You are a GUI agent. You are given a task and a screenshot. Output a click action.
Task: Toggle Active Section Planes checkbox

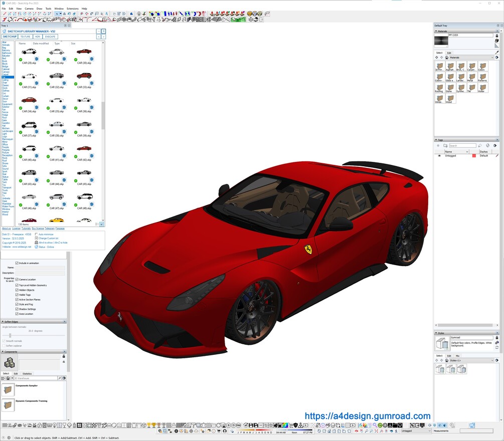tap(17, 299)
